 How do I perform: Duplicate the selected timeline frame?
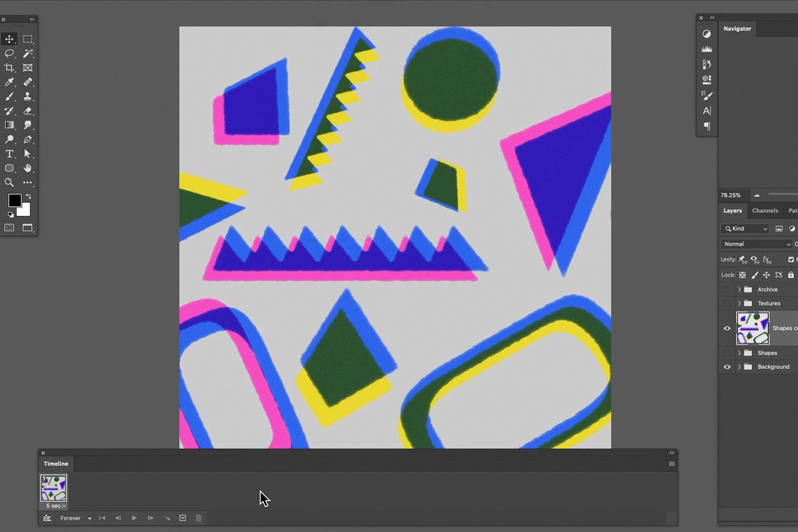[x=183, y=518]
